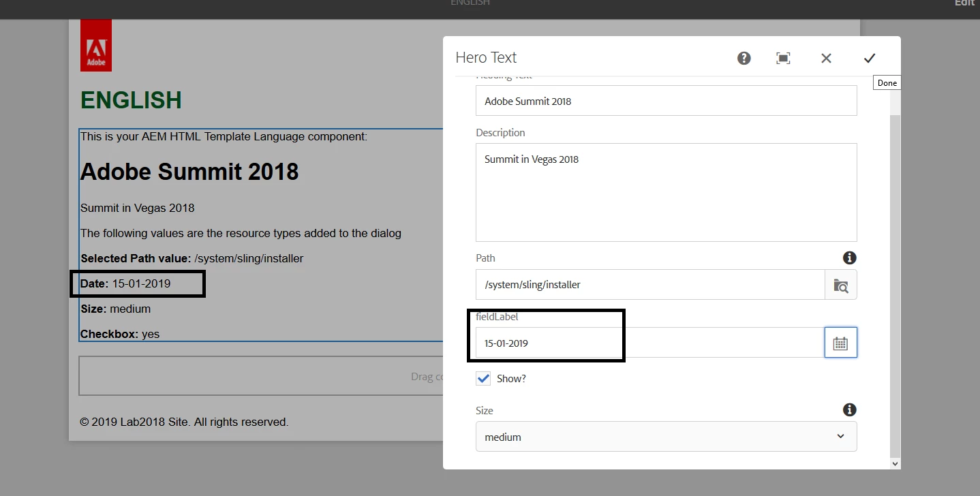Open the help icon in Hero Text dialog

click(x=744, y=58)
